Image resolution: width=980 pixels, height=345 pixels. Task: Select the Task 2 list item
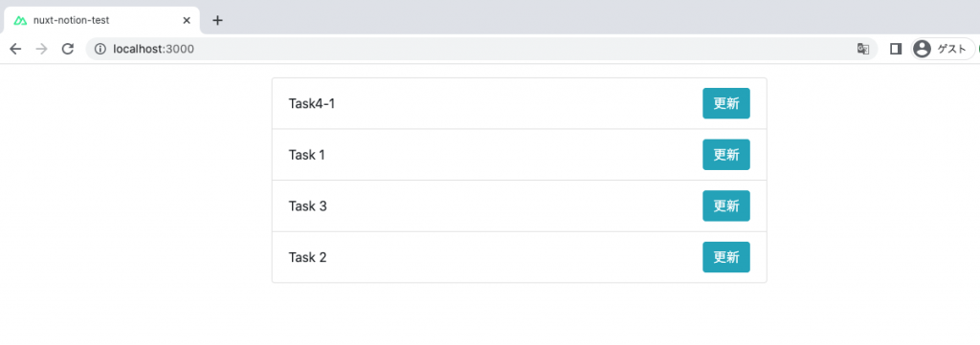click(520, 257)
